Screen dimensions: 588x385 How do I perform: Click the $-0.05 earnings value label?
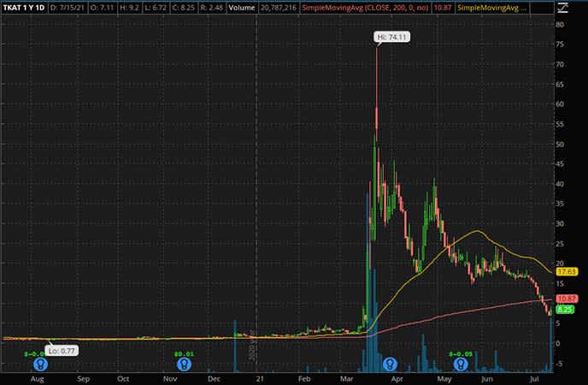coord(462,352)
